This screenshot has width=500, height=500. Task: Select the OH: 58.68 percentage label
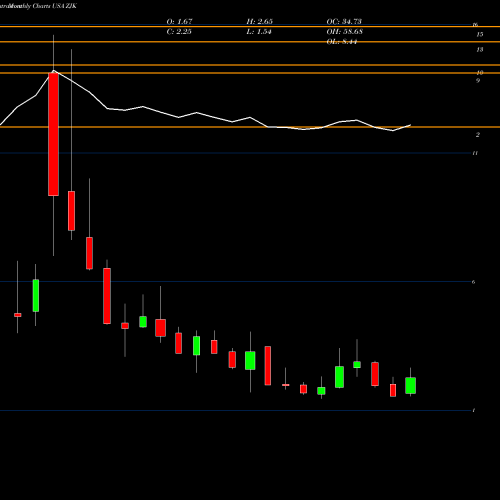(344, 32)
